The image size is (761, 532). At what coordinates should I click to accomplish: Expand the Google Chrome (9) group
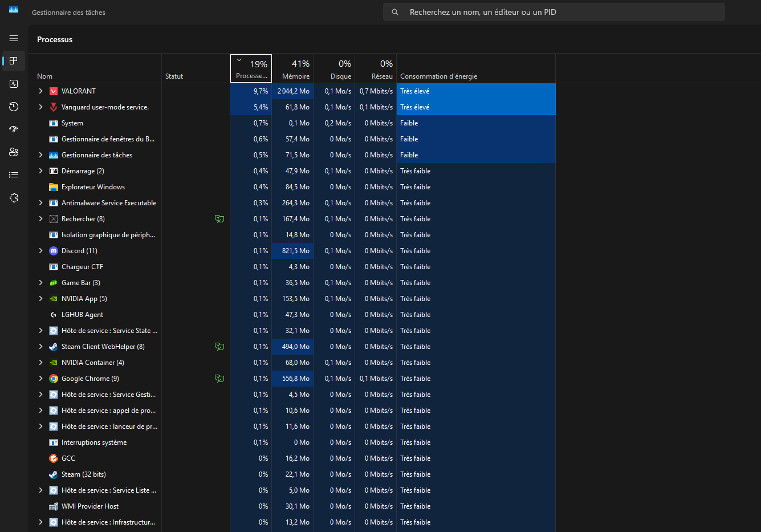[x=40, y=379]
